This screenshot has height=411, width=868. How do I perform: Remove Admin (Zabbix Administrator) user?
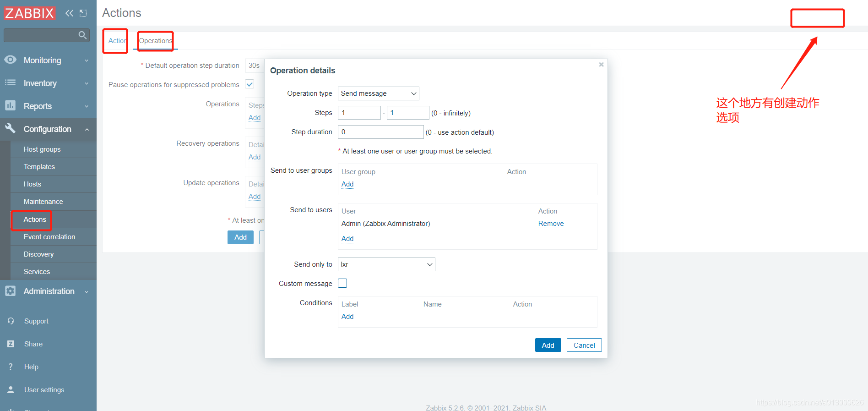click(x=551, y=224)
